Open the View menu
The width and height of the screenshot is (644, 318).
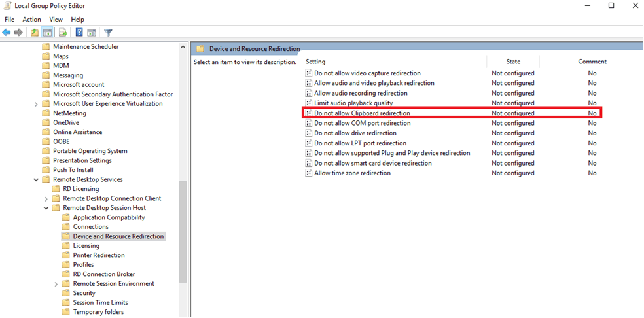pyautogui.click(x=56, y=20)
